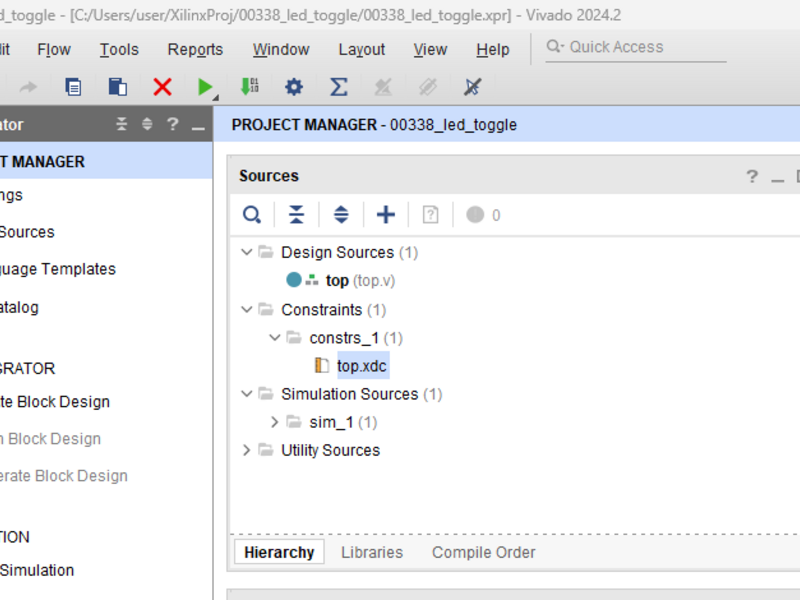This screenshot has width=800, height=600.
Task: Collapse all in Flow Navigator header
Action: (x=121, y=124)
